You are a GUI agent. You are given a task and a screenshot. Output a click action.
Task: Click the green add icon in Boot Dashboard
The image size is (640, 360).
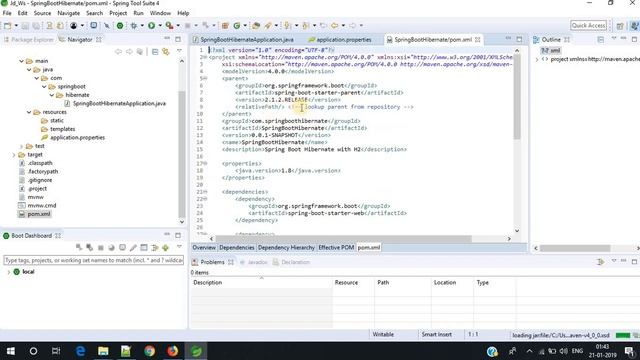point(166,247)
